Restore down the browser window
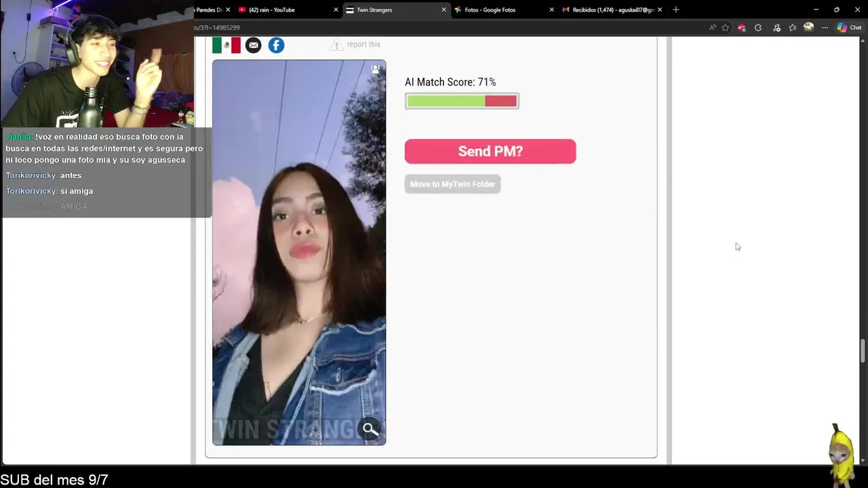Viewport: 868px width, 488px height. coord(836,9)
